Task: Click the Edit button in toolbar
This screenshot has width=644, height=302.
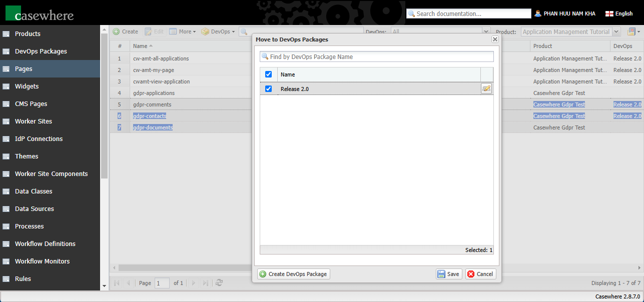Action: (x=154, y=31)
